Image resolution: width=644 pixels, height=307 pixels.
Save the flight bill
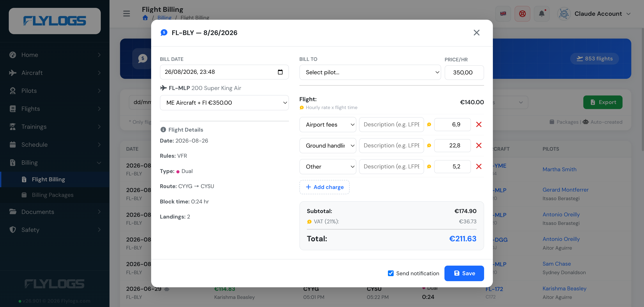(x=464, y=273)
